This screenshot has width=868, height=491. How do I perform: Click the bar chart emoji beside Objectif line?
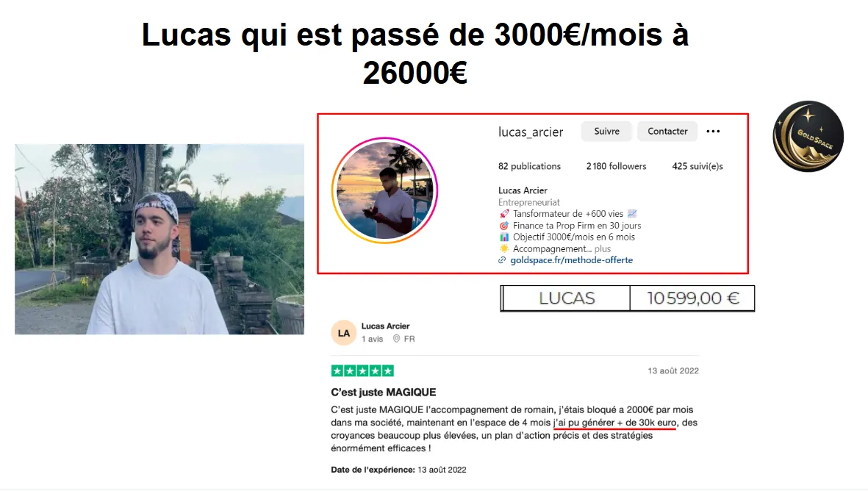click(x=503, y=237)
